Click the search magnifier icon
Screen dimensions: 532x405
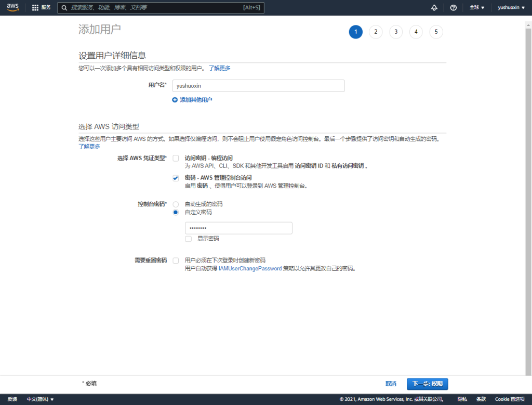[64, 8]
